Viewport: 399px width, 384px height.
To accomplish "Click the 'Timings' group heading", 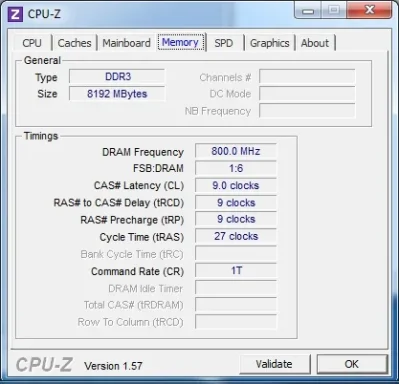I will click(x=41, y=136).
